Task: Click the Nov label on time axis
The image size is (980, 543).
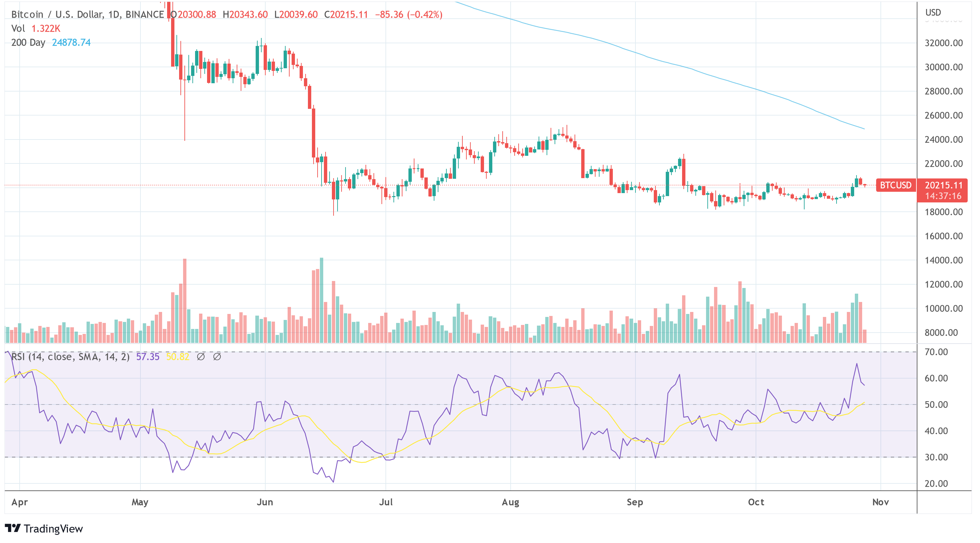Action: [x=880, y=502]
